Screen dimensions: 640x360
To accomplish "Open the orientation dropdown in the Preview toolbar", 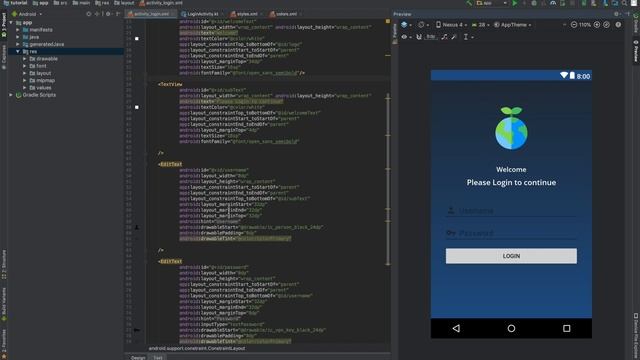I will click(x=423, y=25).
